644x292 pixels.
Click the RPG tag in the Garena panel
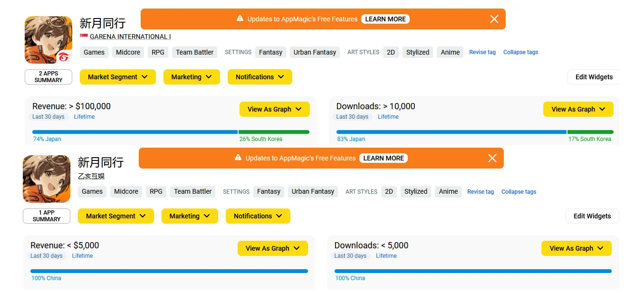pos(158,52)
